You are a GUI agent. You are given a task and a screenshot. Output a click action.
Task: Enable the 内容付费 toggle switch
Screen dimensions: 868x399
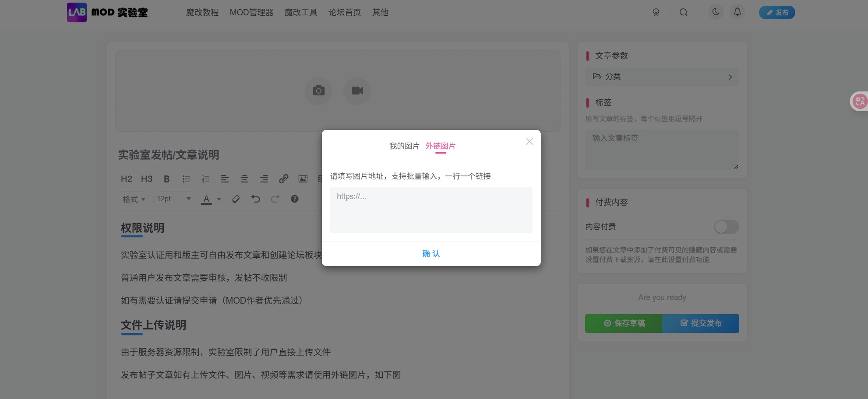click(x=726, y=227)
